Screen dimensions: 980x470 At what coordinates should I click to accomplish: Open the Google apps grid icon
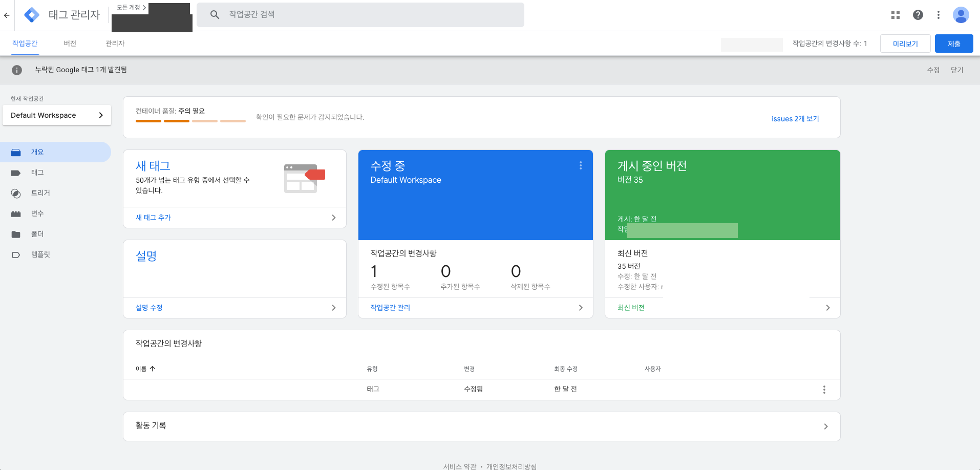tap(895, 15)
